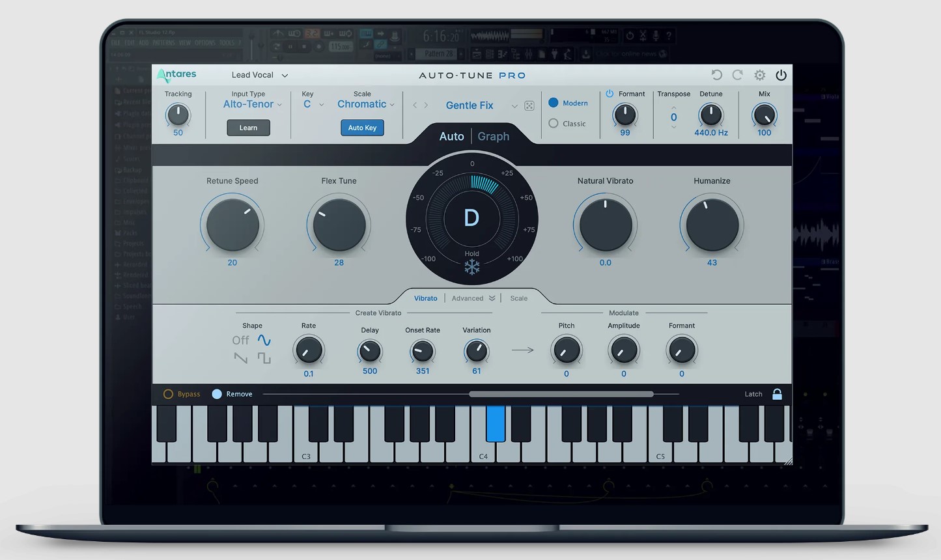Click the Variation knob
The height and width of the screenshot is (560, 941).
click(477, 352)
